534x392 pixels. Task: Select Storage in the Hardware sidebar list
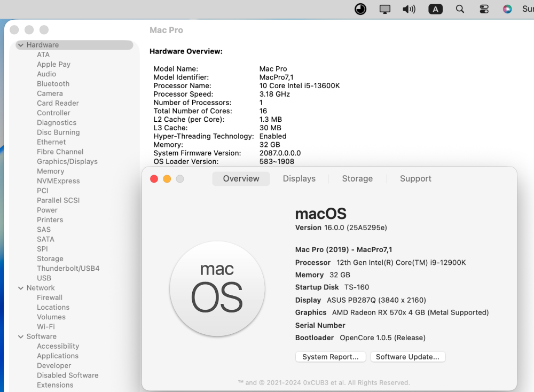(x=50, y=258)
